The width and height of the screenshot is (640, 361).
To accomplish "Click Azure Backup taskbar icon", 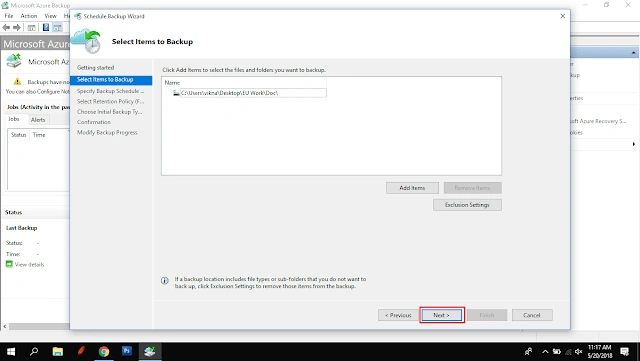I will (x=150, y=352).
